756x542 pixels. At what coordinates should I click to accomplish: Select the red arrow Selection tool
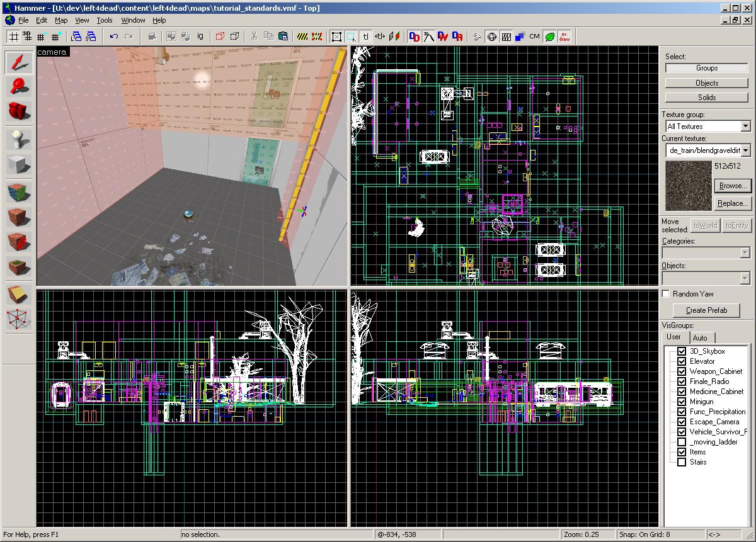coord(19,62)
